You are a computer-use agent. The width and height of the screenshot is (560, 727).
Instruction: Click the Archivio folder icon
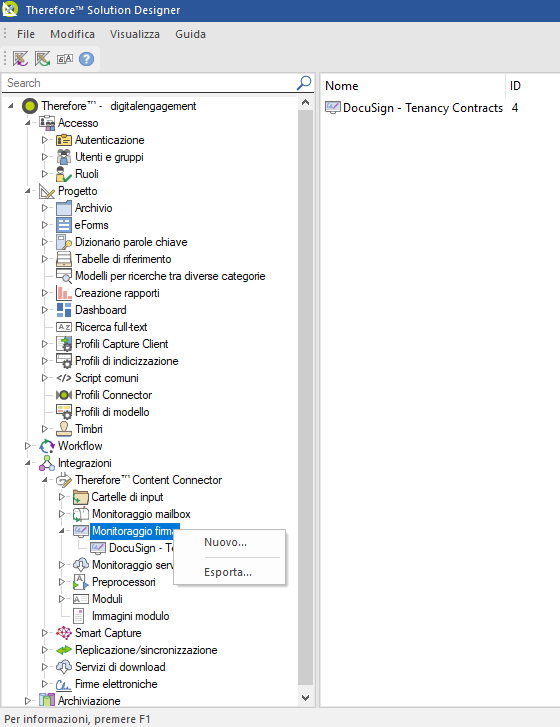coord(64,208)
